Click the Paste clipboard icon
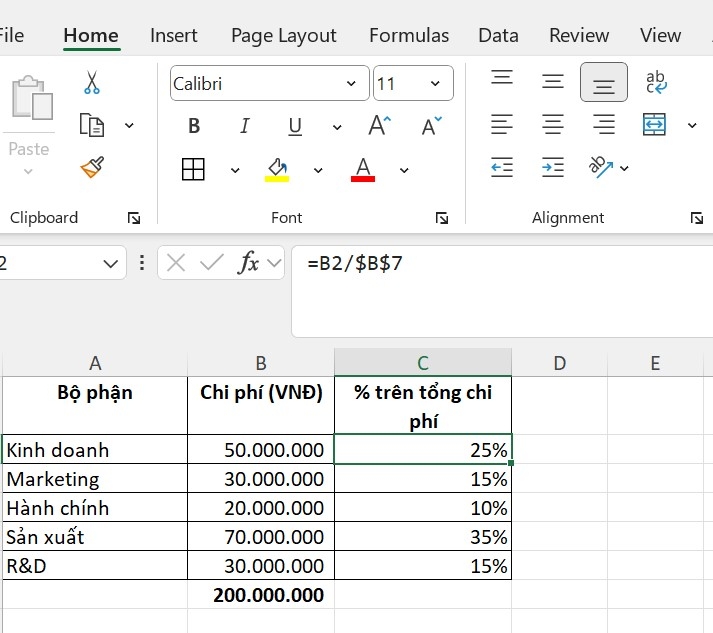713x633 pixels. [32, 98]
